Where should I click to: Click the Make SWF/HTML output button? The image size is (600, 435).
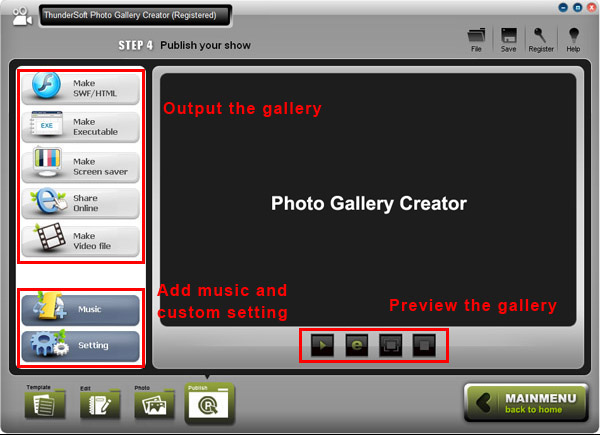click(x=81, y=88)
